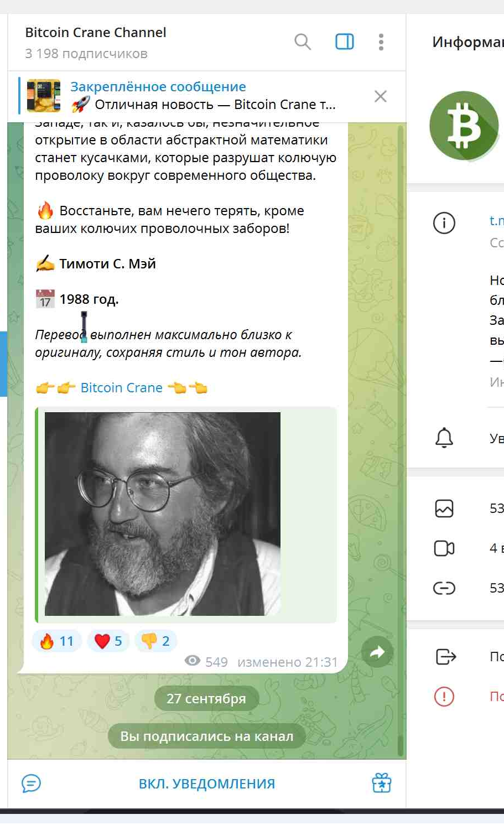Viewport: 504px width, 825px height.
Task: Add a fire reaction with 11
Action: [57, 641]
